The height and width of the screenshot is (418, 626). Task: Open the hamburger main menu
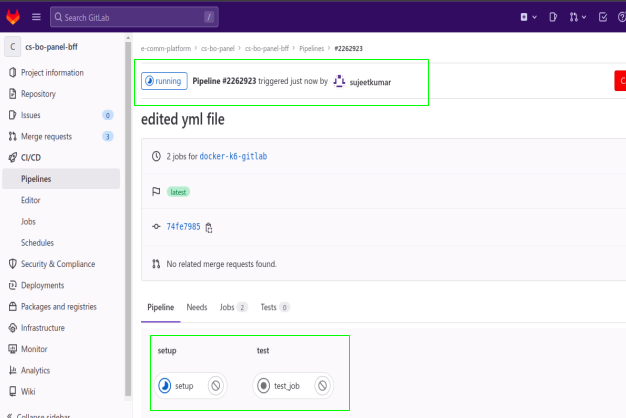pyautogui.click(x=36, y=17)
